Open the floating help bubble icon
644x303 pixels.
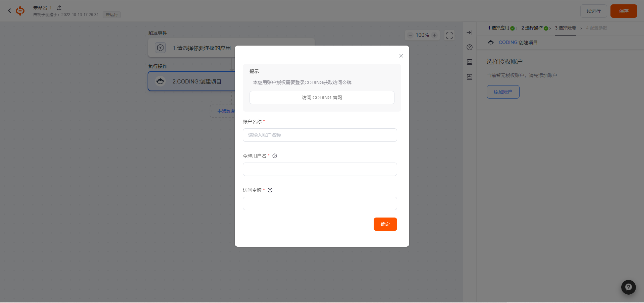(x=629, y=287)
